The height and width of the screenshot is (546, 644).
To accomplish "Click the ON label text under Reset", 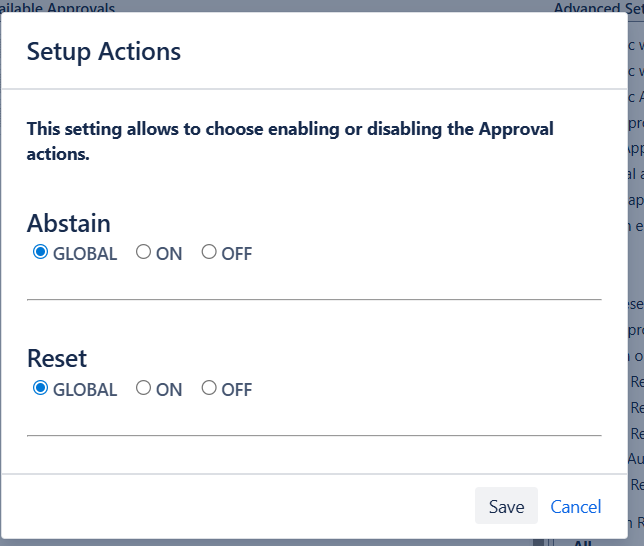I will (169, 390).
